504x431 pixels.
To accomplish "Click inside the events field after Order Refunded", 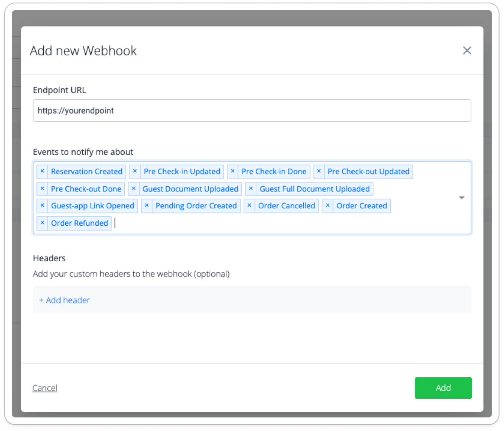I will tap(255, 224).
